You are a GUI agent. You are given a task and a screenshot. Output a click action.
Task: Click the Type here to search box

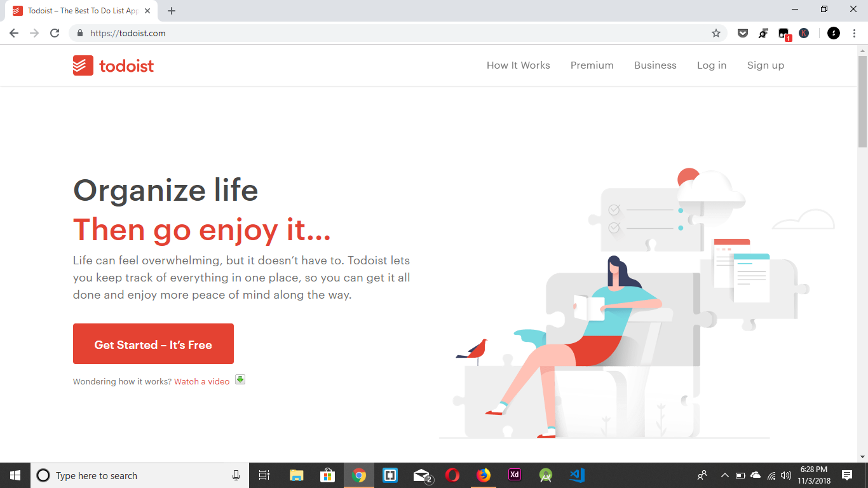coord(139,475)
